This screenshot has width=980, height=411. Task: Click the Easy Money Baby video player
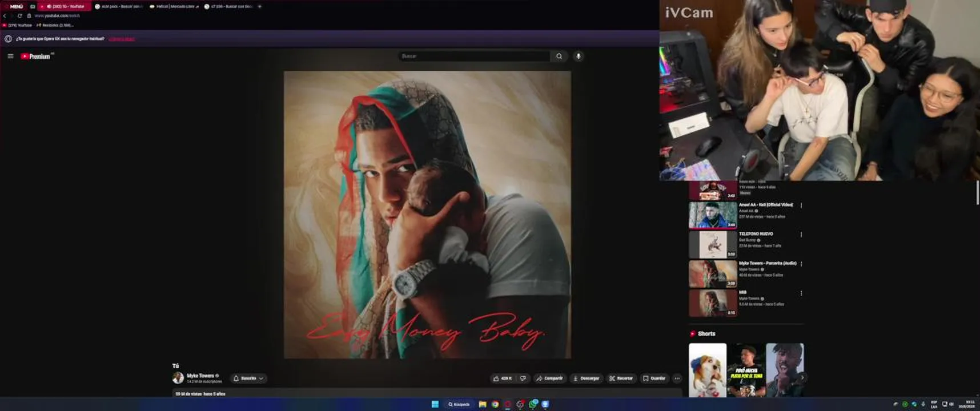(x=427, y=215)
